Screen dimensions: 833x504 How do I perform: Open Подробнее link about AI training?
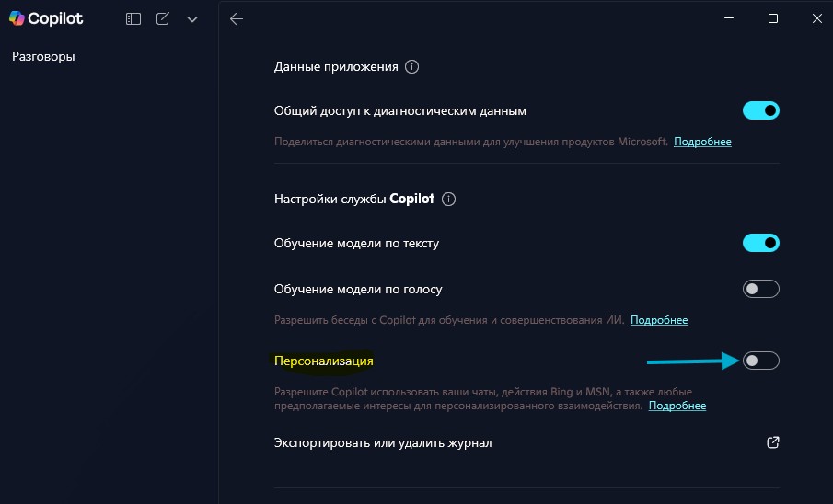pos(659,320)
